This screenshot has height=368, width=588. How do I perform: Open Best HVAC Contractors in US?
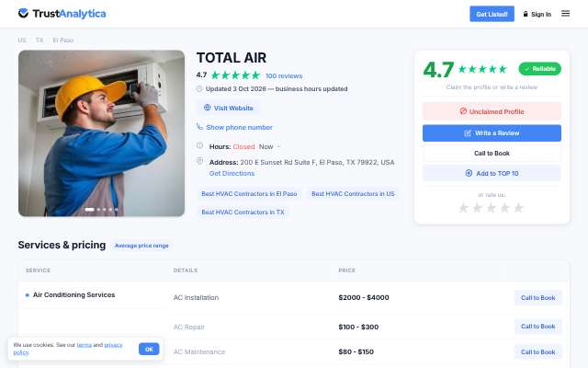tap(353, 194)
